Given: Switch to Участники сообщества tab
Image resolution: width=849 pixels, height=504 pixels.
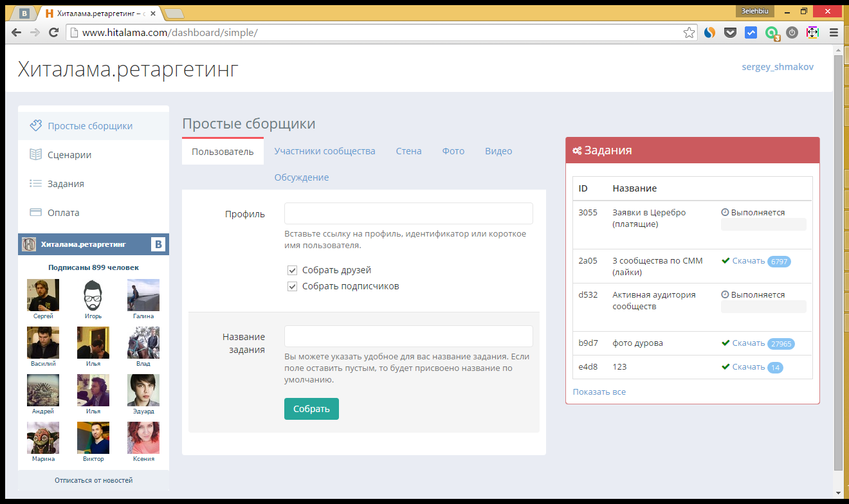Looking at the screenshot, I should pos(325,151).
